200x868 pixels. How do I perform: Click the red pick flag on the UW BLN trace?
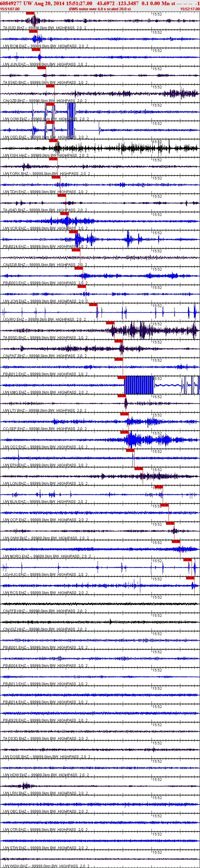tap(159, 486)
